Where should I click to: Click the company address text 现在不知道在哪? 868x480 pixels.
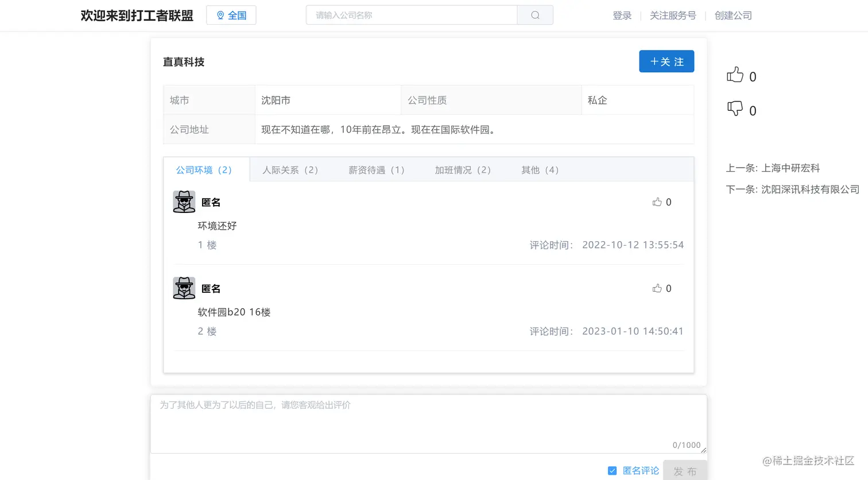click(x=379, y=130)
